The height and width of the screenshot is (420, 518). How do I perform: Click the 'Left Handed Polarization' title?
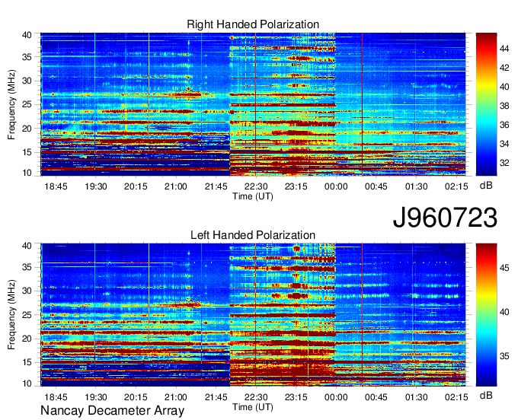[253, 235]
